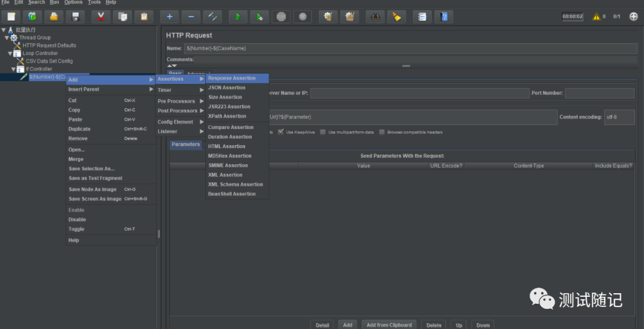This screenshot has width=644, height=329.
Task: Click the Search binoculars icon
Action: pyautogui.click(x=375, y=17)
